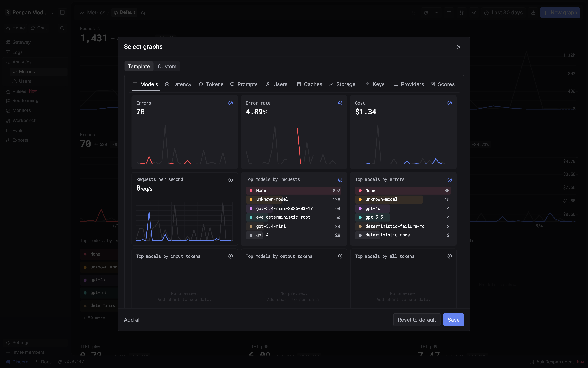This screenshot has height=368, width=588.
Task: Expand the + 59 more models list
Action: tap(94, 318)
